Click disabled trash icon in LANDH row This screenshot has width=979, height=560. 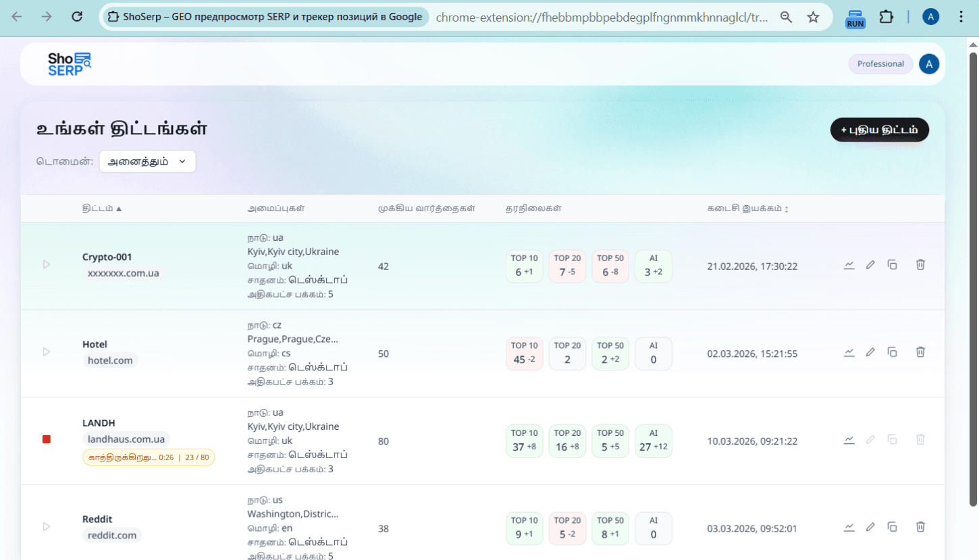920,439
